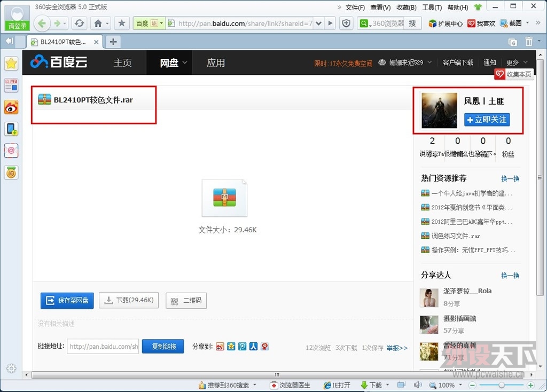Image resolution: width=547 pixels, height=392 pixels.
Task: Click the 举报>> report link
Action: [397, 348]
